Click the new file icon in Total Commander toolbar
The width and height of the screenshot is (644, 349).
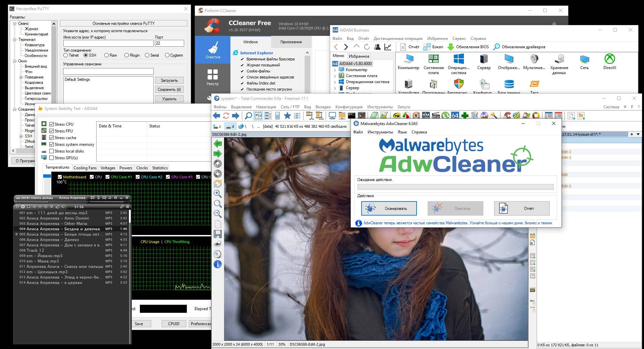tap(571, 116)
